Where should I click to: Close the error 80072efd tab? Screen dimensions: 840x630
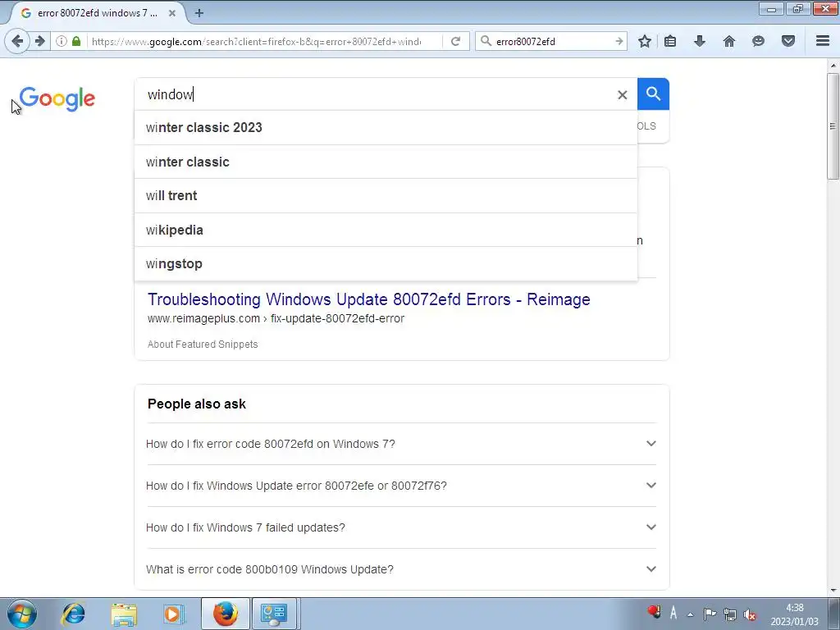point(172,13)
